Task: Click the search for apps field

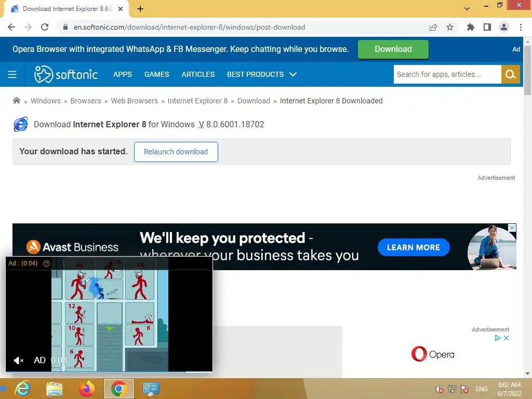Action: [x=447, y=74]
